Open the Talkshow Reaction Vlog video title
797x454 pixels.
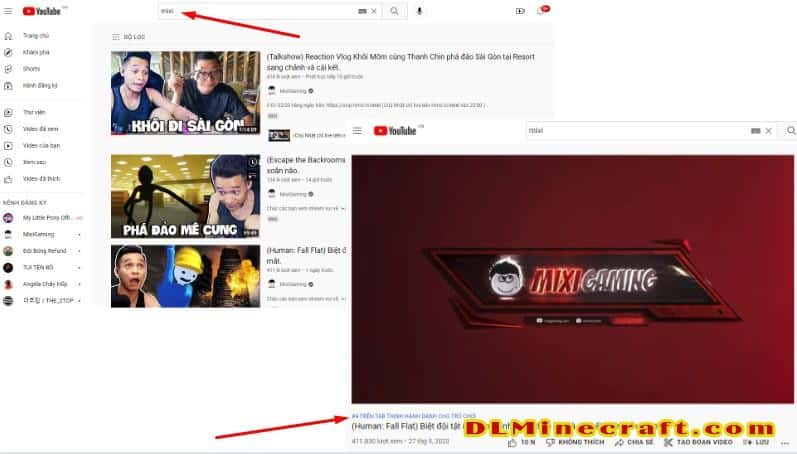(x=401, y=62)
